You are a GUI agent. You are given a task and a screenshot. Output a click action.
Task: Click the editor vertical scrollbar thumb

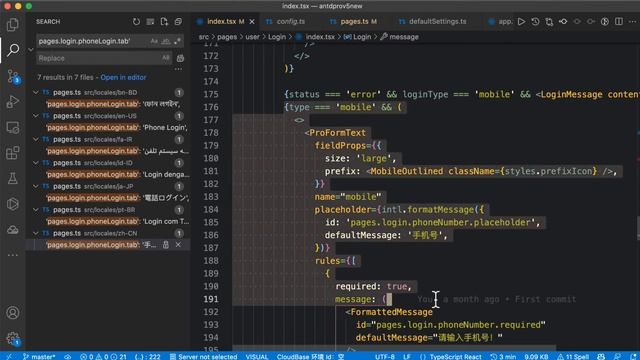coord(638,228)
